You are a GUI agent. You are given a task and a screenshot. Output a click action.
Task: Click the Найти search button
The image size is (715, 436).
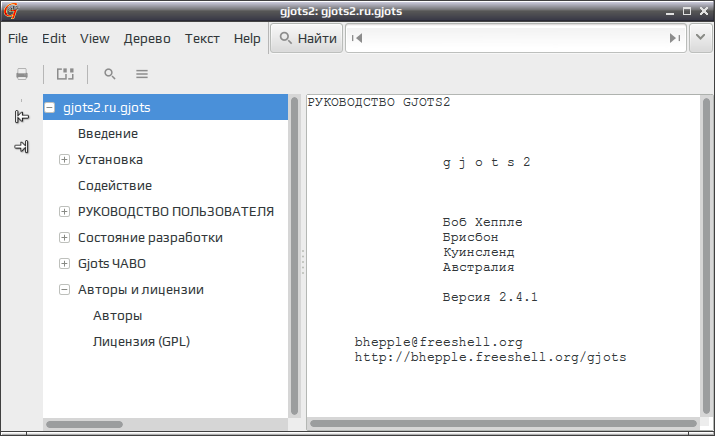click(x=307, y=38)
